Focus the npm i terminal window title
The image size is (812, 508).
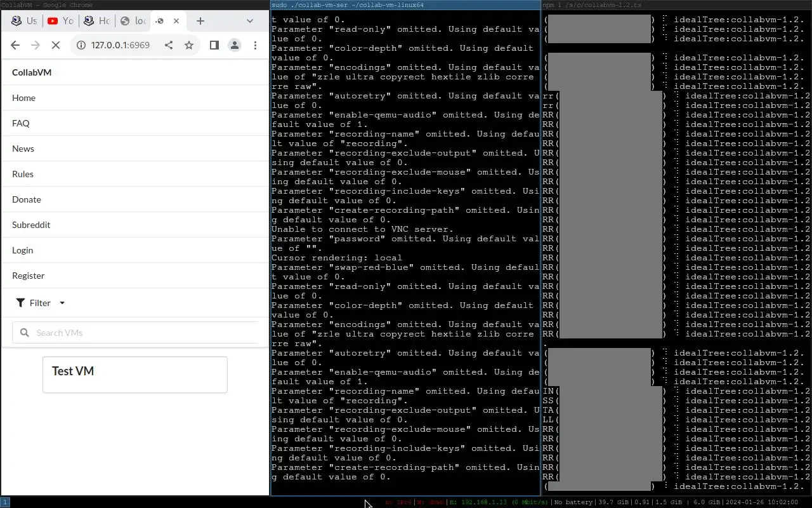pos(677,5)
